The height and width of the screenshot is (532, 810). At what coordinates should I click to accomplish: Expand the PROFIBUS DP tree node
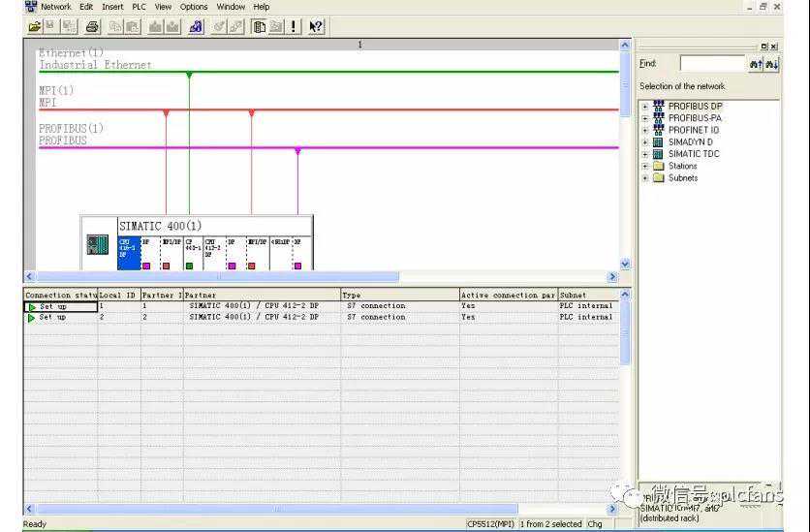pyautogui.click(x=645, y=107)
